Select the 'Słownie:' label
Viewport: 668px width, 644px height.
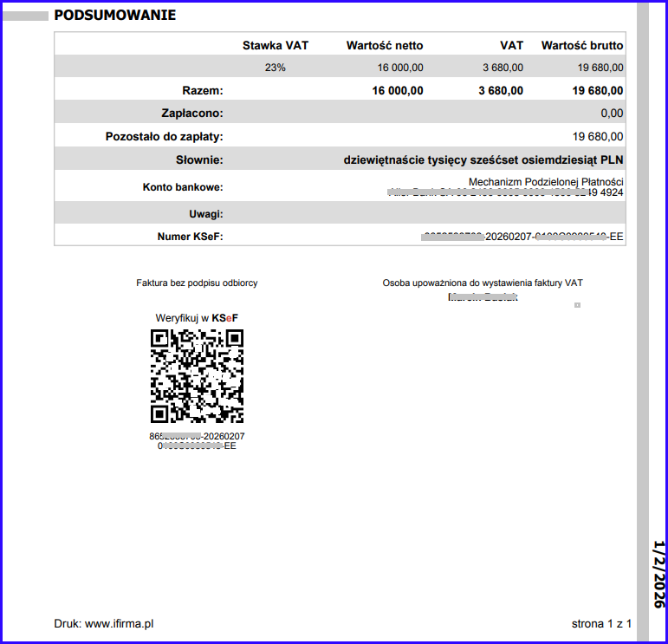tap(199, 159)
